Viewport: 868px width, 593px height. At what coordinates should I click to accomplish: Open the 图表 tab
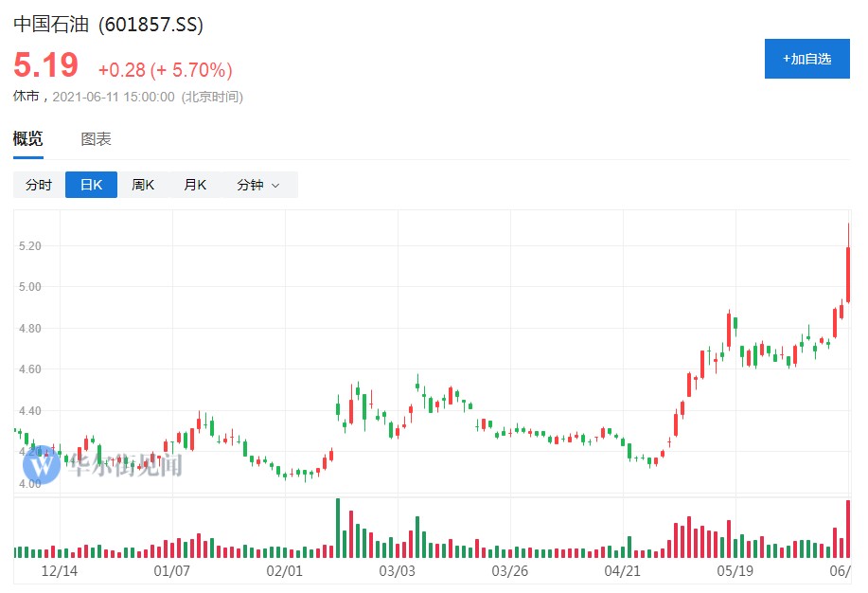[96, 139]
